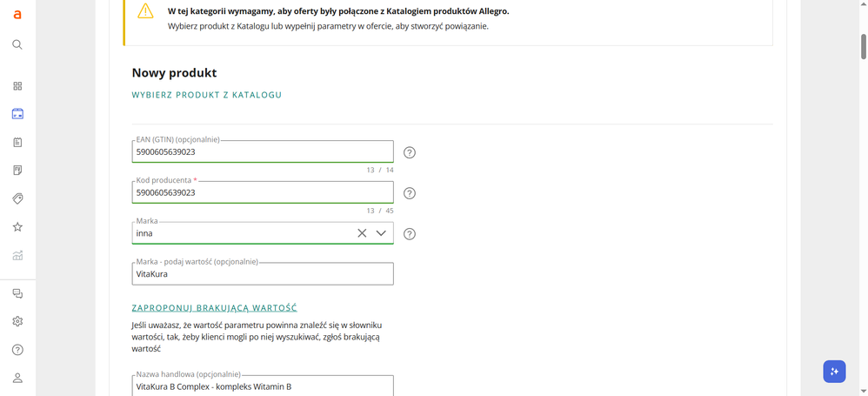Open settings gear icon in sidebar
Screen dimensions: 868x396
[17, 321]
